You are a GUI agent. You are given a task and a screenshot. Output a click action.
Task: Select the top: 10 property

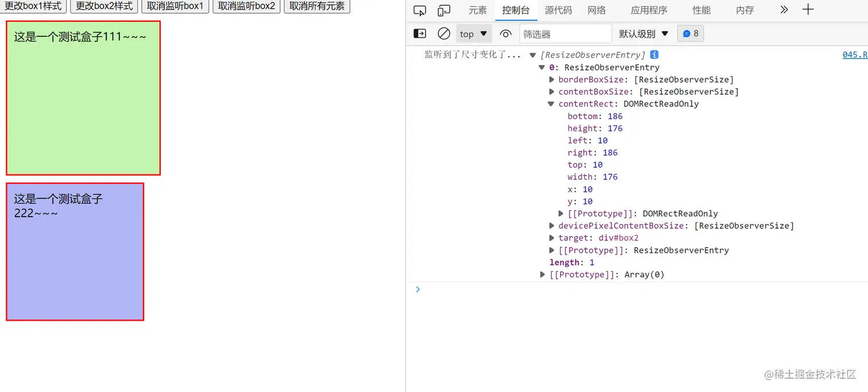(x=585, y=165)
